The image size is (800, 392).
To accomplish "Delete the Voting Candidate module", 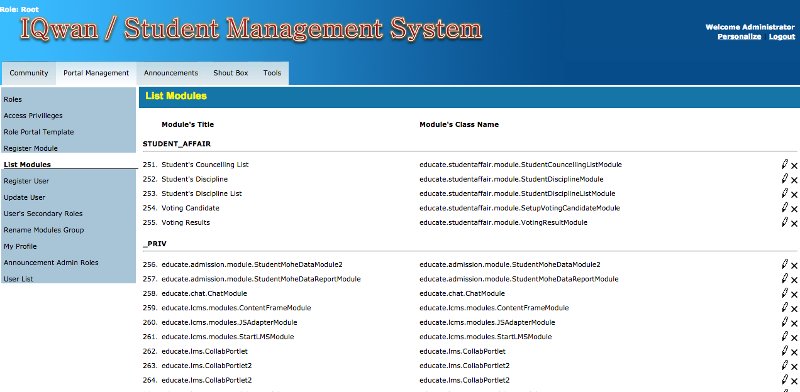I will tap(794, 208).
